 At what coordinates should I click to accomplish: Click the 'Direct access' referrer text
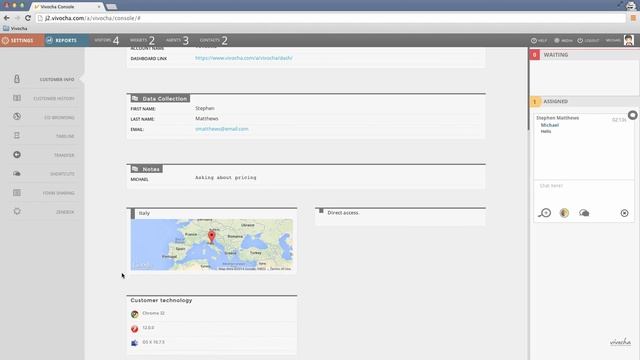pos(343,213)
